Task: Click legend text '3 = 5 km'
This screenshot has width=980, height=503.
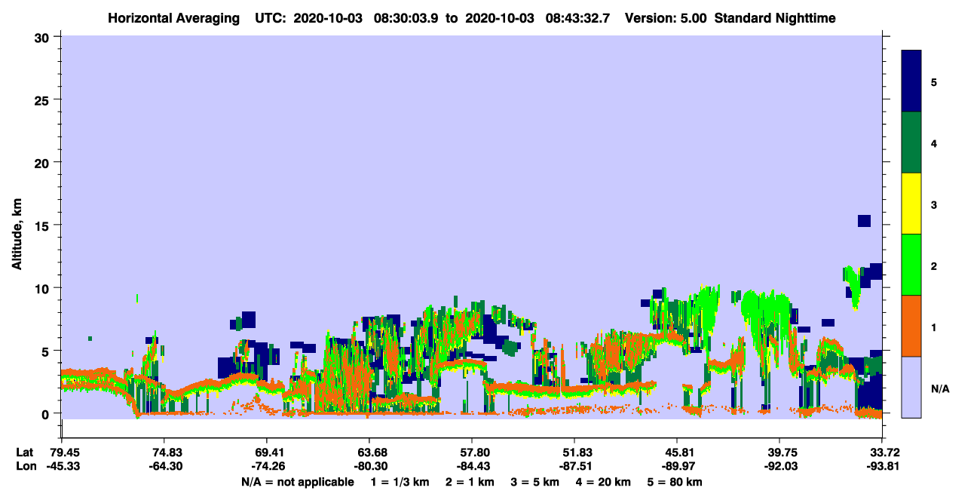Action: (x=537, y=482)
